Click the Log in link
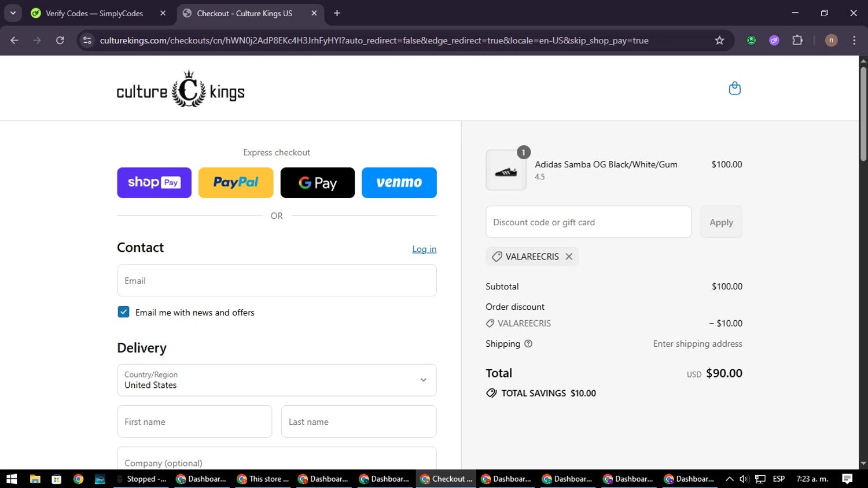The width and height of the screenshot is (868, 488). coord(424,249)
